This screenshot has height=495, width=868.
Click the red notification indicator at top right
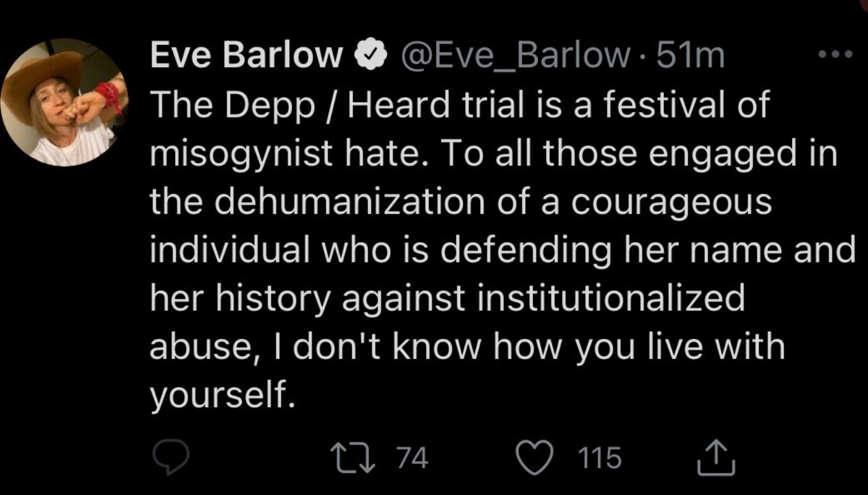(x=864, y=5)
